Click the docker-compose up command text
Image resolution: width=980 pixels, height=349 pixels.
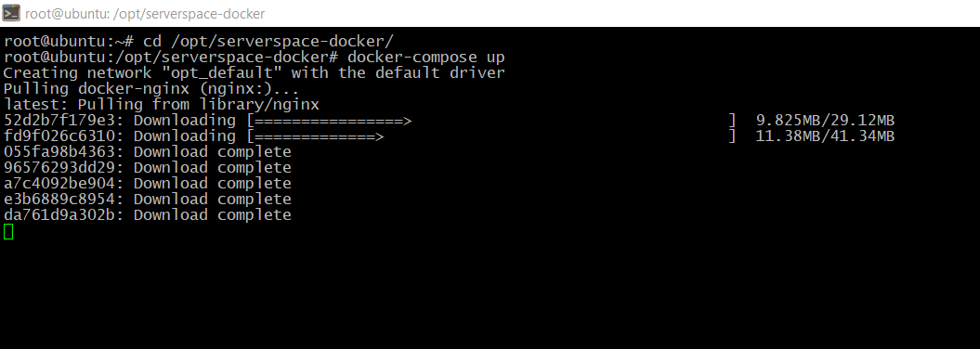tap(426, 58)
